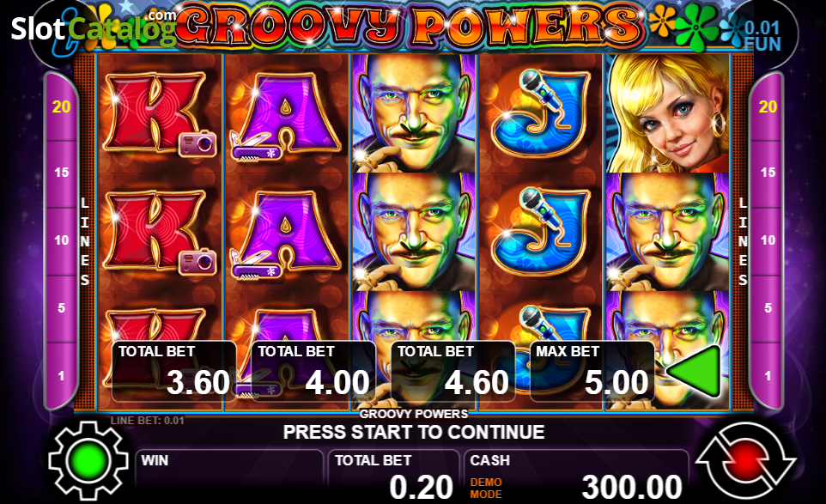Select 15 lines on the left selector
The image size is (826, 504).
tap(62, 173)
